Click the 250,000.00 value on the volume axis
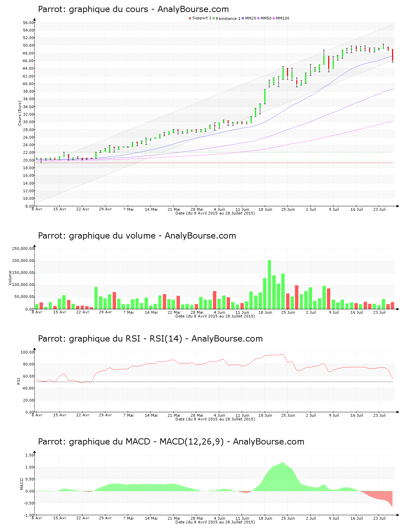Viewport: 412px width, 532px height. point(23,248)
